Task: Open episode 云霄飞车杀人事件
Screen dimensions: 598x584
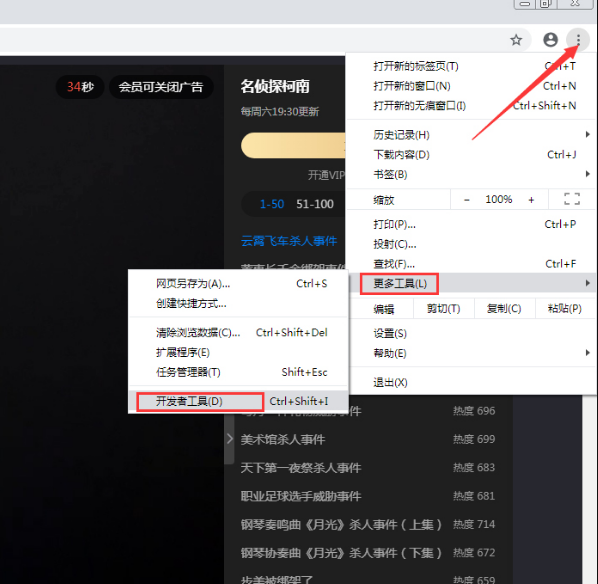Action: pyautogui.click(x=289, y=241)
